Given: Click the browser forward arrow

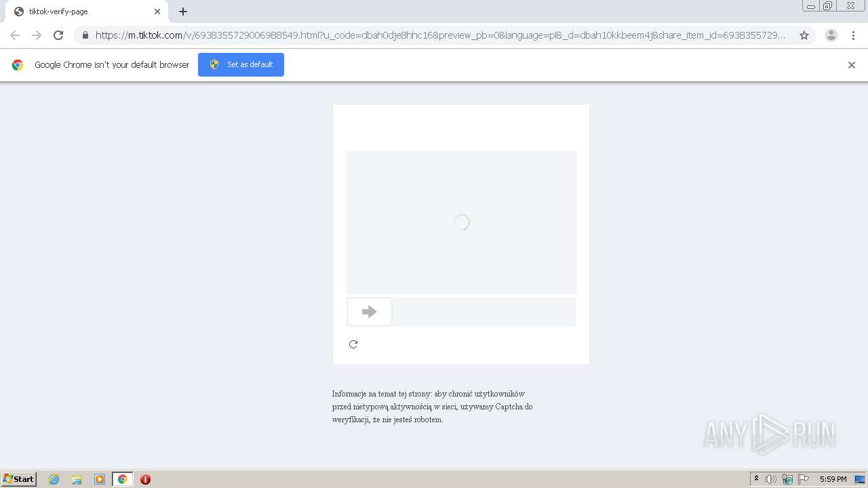Looking at the screenshot, I should [x=37, y=35].
